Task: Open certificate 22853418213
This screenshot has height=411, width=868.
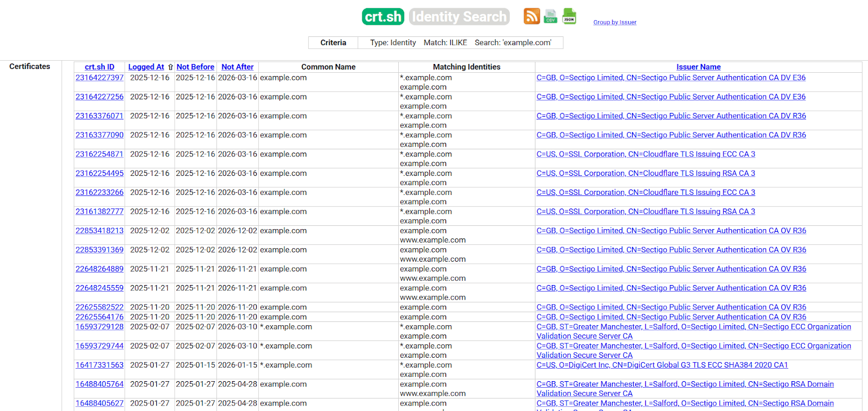Action: (x=99, y=231)
